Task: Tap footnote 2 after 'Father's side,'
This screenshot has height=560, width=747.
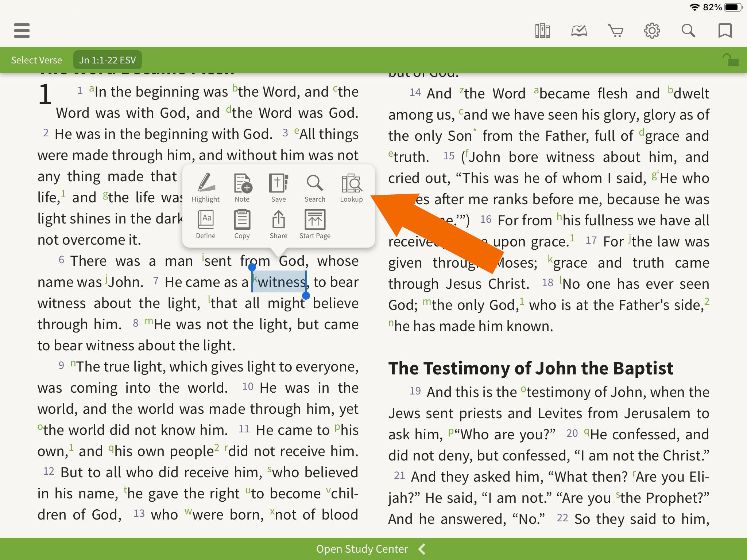Action: 707,301
